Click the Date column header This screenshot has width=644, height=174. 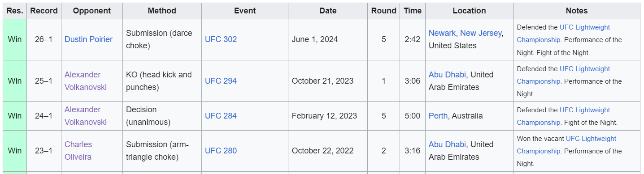[328, 11]
